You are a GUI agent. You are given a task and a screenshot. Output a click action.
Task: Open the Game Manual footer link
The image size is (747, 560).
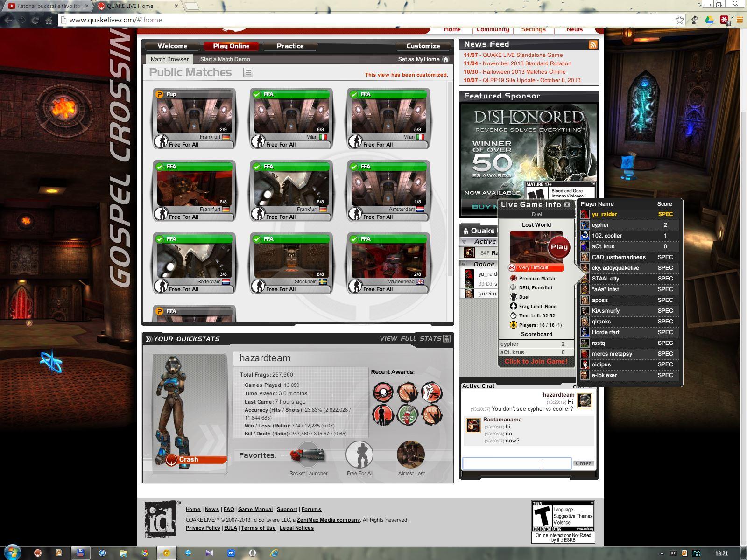(255, 509)
